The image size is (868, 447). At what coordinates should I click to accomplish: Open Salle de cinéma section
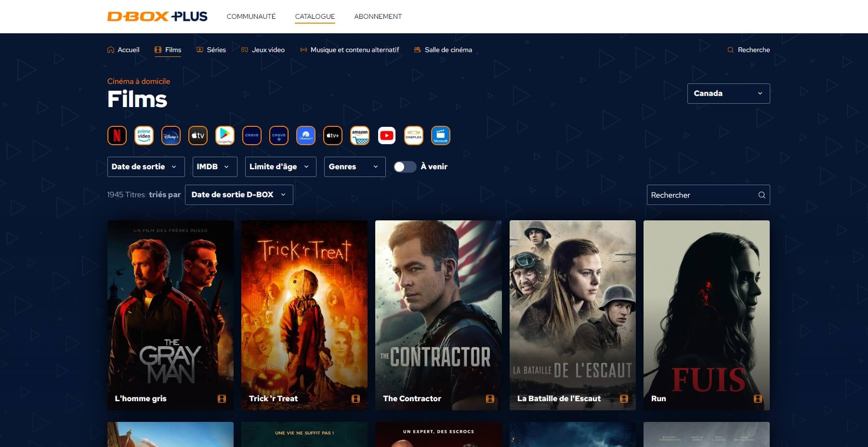443,50
